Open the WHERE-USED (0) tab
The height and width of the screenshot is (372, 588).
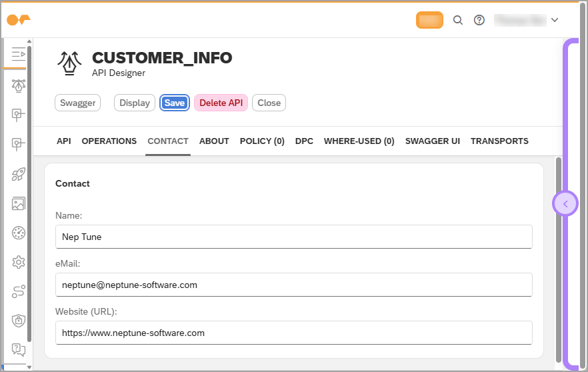[359, 141]
